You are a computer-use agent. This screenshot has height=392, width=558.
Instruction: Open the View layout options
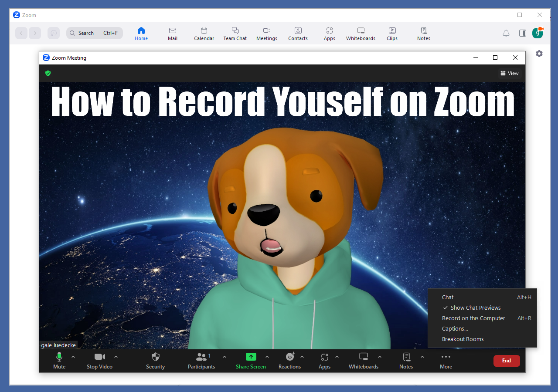509,73
